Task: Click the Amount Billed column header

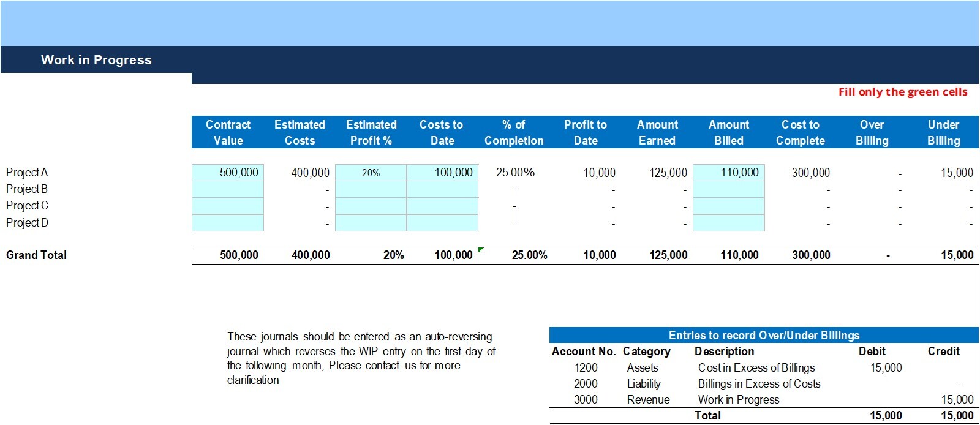Action: [729, 132]
